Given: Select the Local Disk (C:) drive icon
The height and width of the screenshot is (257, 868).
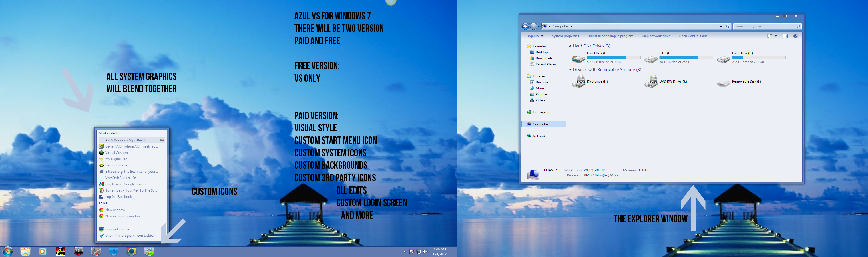Looking at the screenshot, I should coord(578,59).
